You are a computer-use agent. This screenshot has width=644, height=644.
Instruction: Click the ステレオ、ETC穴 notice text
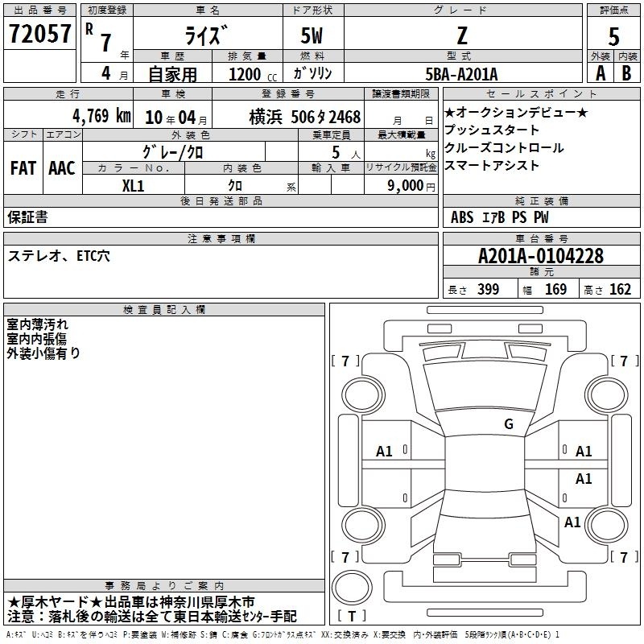pos(59,255)
